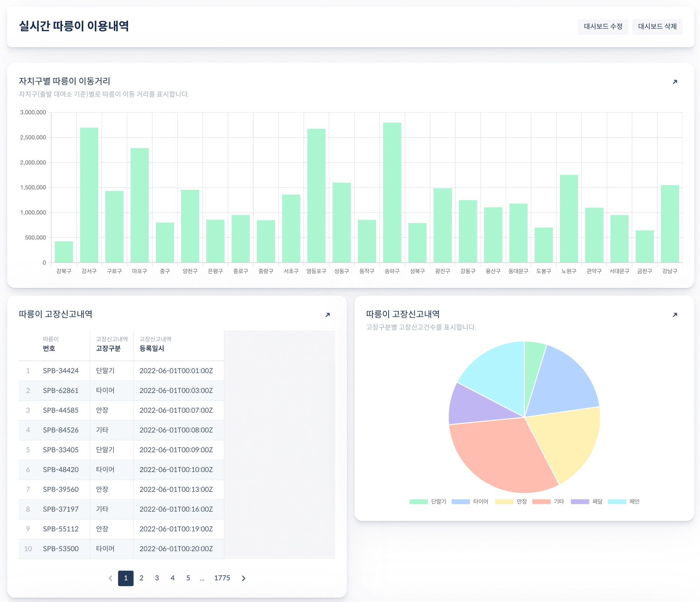Image resolution: width=700 pixels, height=602 pixels.
Task: Expand the 자치구별 따릉이 이동거리 bar chart
Action: click(675, 82)
